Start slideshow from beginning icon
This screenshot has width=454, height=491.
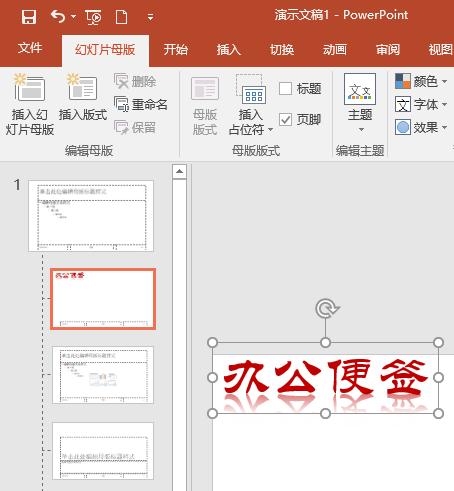coord(93,17)
